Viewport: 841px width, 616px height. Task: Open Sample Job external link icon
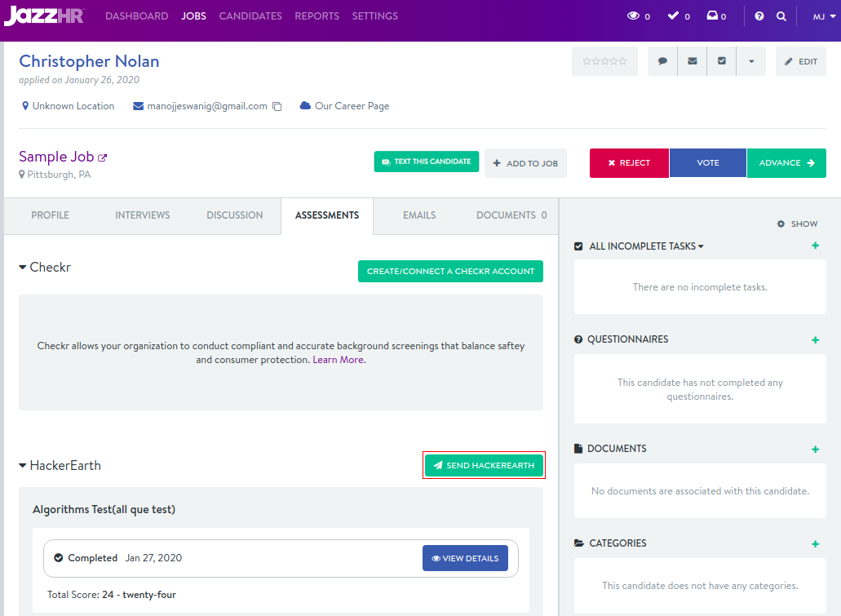(103, 157)
